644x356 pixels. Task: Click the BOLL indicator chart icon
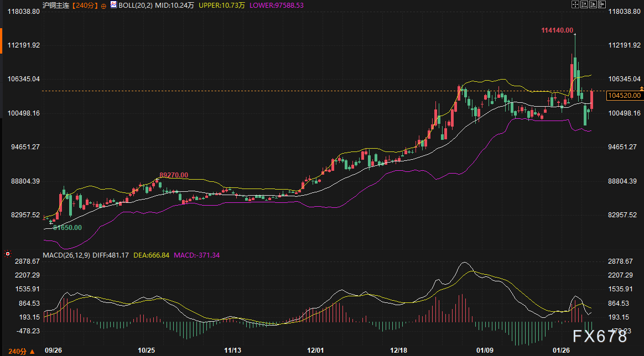pyautogui.click(x=113, y=5)
